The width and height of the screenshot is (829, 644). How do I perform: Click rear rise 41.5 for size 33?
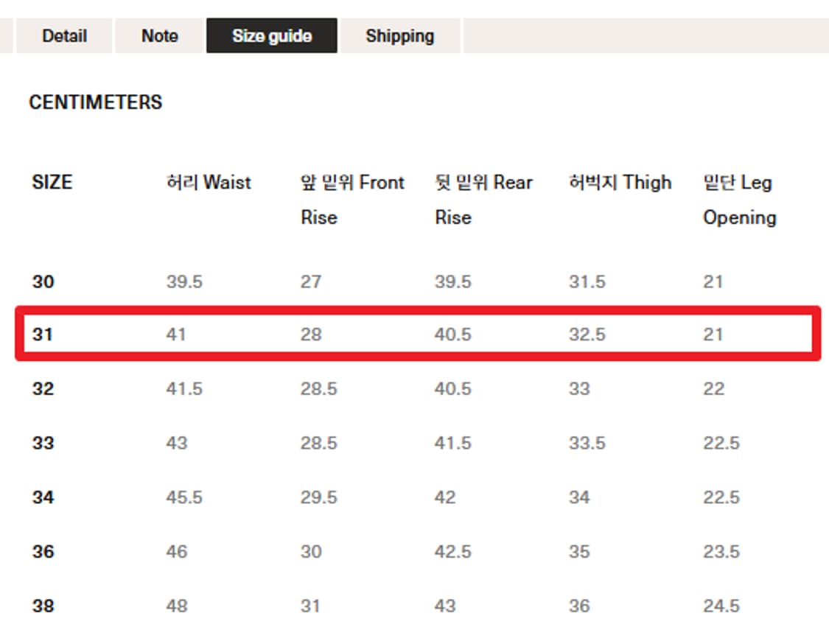pos(453,443)
